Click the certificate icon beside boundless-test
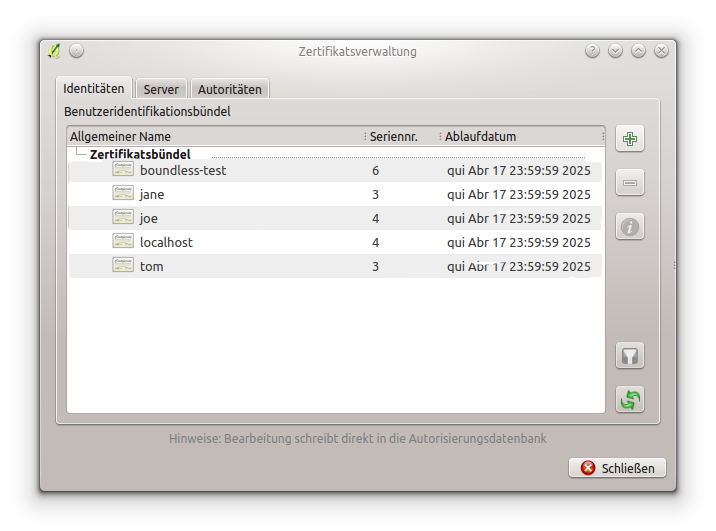 tap(123, 170)
